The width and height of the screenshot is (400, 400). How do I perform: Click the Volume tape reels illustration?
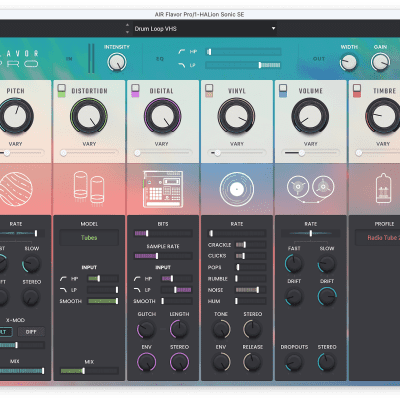310,188
